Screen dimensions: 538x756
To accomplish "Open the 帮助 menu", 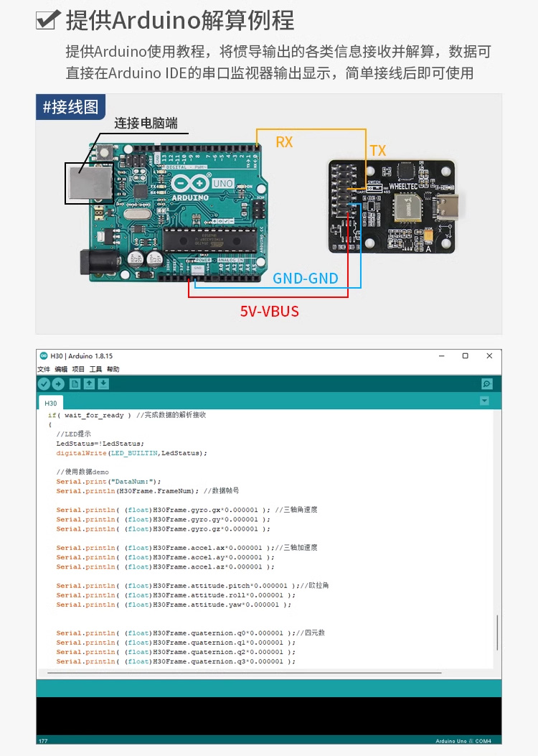I will [113, 369].
